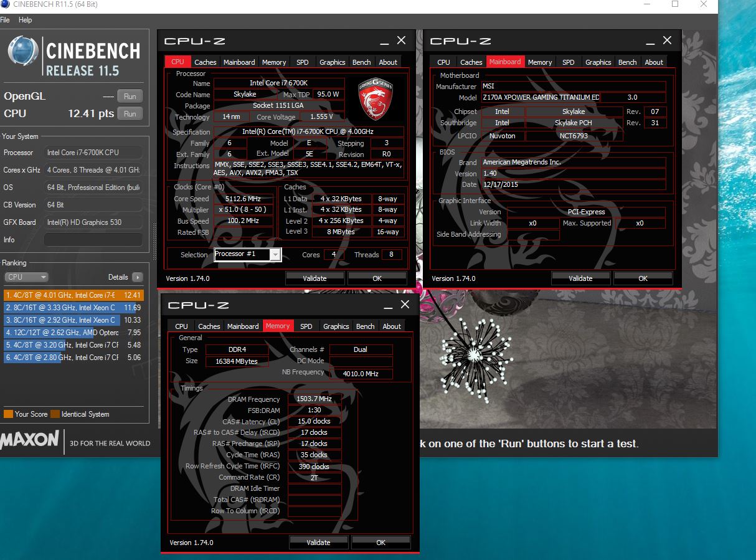The image size is (756, 560).
Task: Run the OpenGL benchmark test
Action: 130,97
